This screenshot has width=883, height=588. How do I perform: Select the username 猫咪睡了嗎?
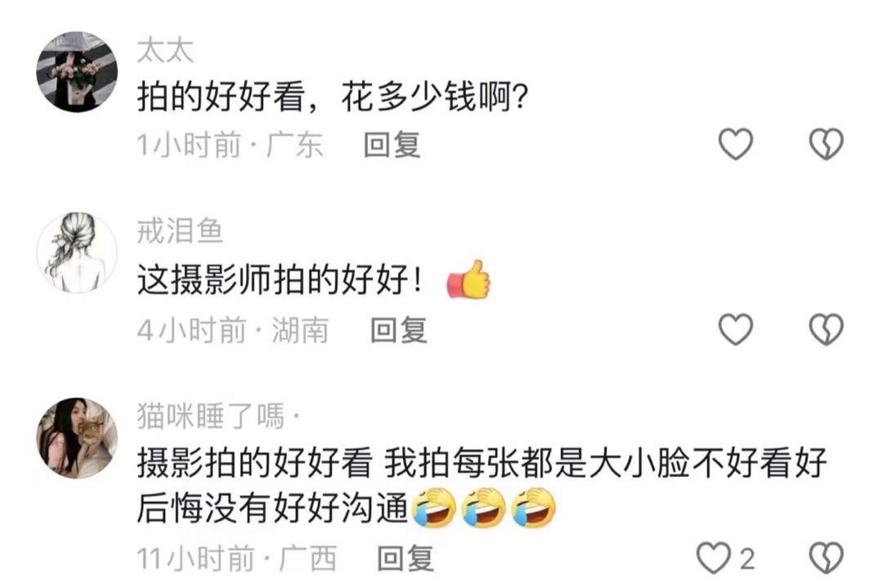(x=211, y=416)
